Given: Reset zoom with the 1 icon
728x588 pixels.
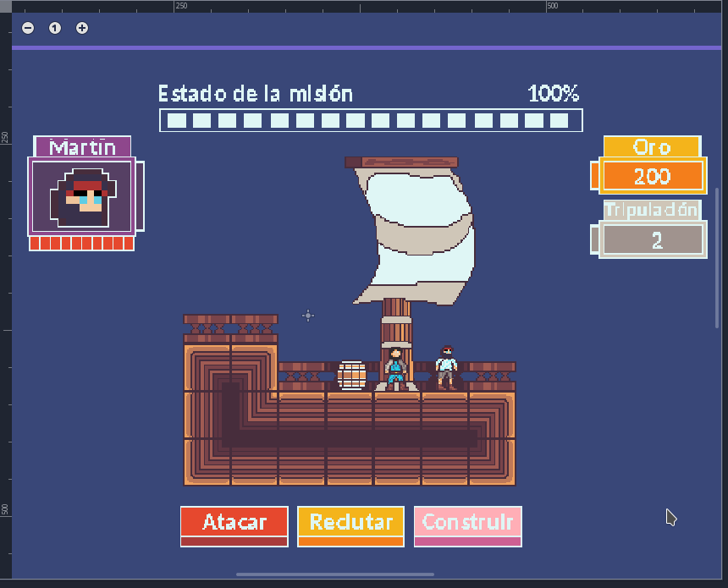Looking at the screenshot, I should 55,28.
